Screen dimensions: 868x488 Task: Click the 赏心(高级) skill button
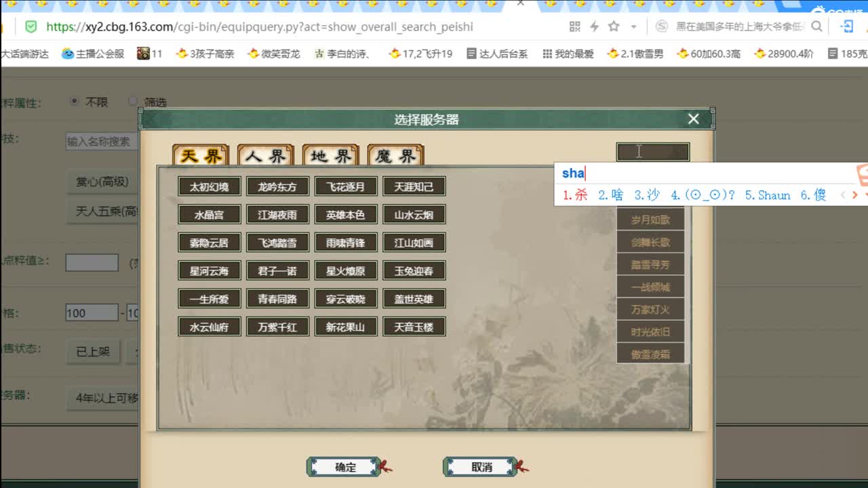click(x=102, y=182)
